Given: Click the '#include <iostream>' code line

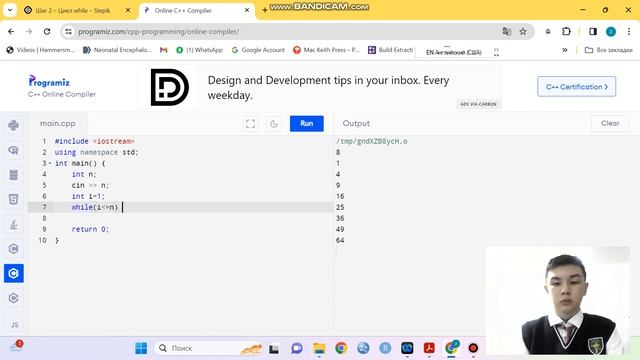Looking at the screenshot, I should (x=95, y=141).
